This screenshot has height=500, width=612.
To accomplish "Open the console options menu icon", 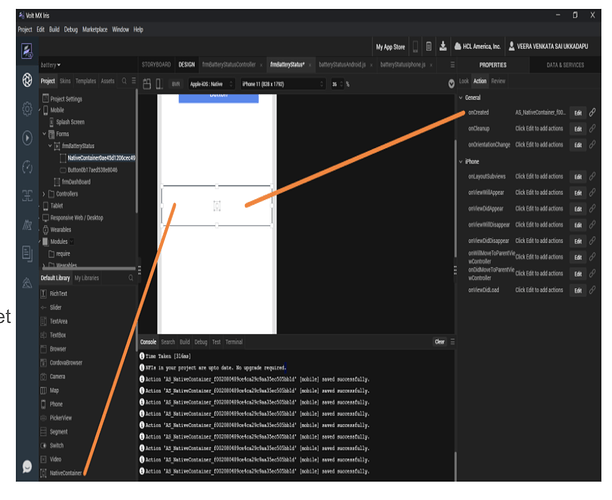I will [452, 342].
